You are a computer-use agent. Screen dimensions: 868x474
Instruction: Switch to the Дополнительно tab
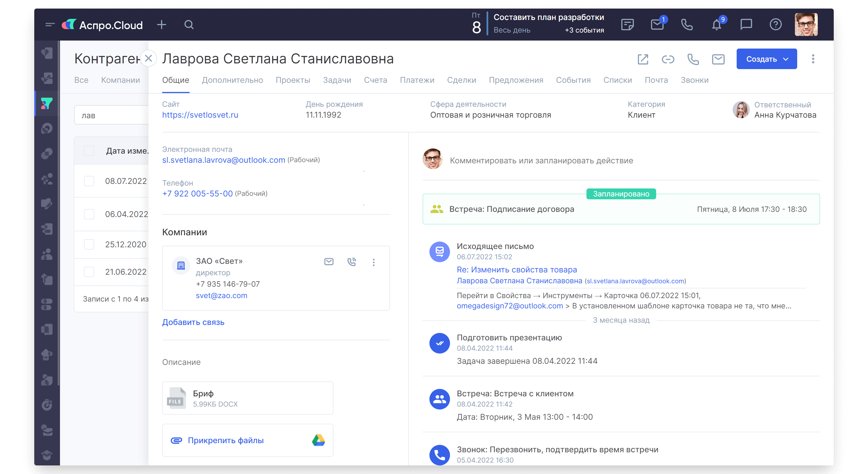pyautogui.click(x=232, y=80)
